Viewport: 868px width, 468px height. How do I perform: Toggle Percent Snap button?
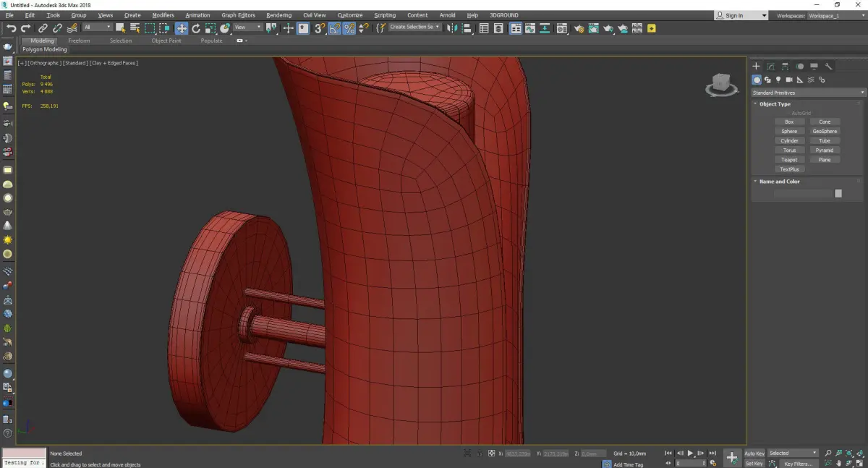(x=349, y=28)
